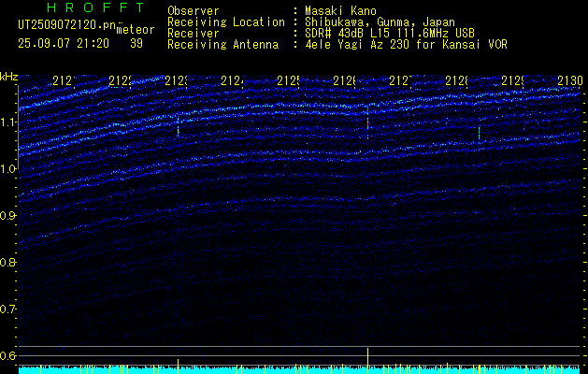
Task: Click the meteor count value 39
Action: (x=136, y=44)
